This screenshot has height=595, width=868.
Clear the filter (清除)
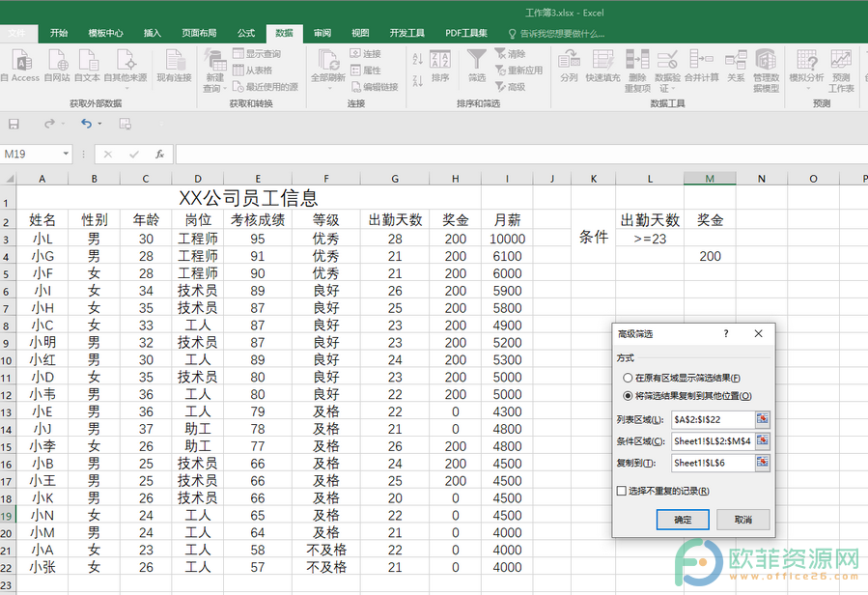point(510,54)
